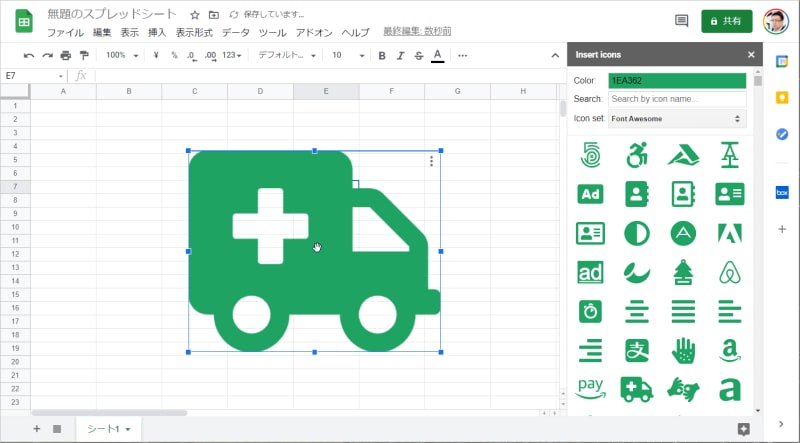Toggle bold formatting

point(382,55)
